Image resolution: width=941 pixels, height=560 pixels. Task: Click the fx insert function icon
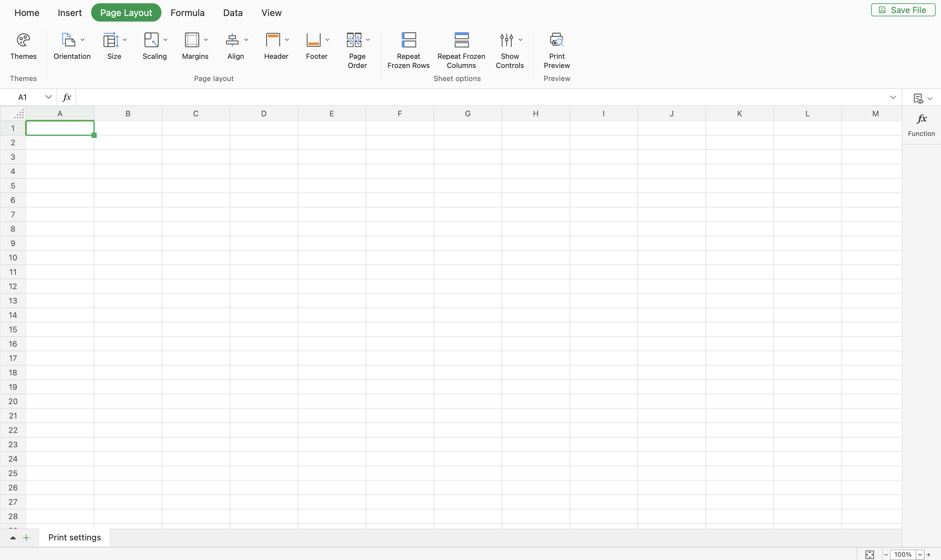(67, 97)
